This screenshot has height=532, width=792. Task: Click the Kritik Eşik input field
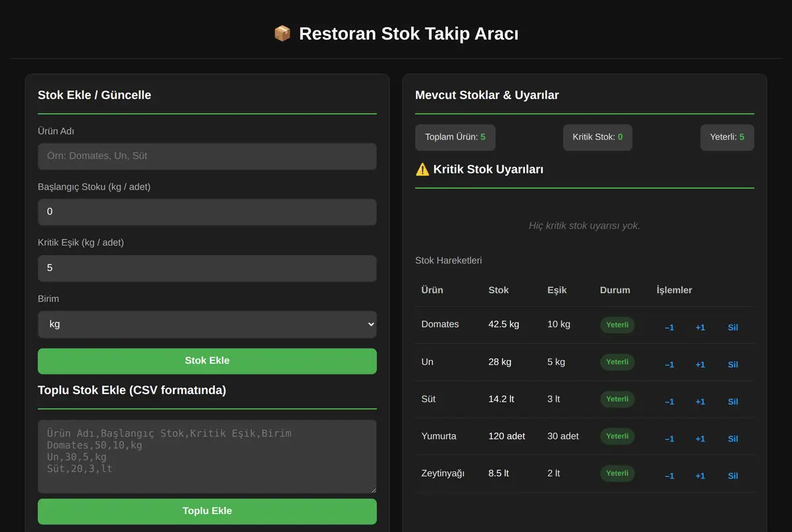[x=207, y=268]
